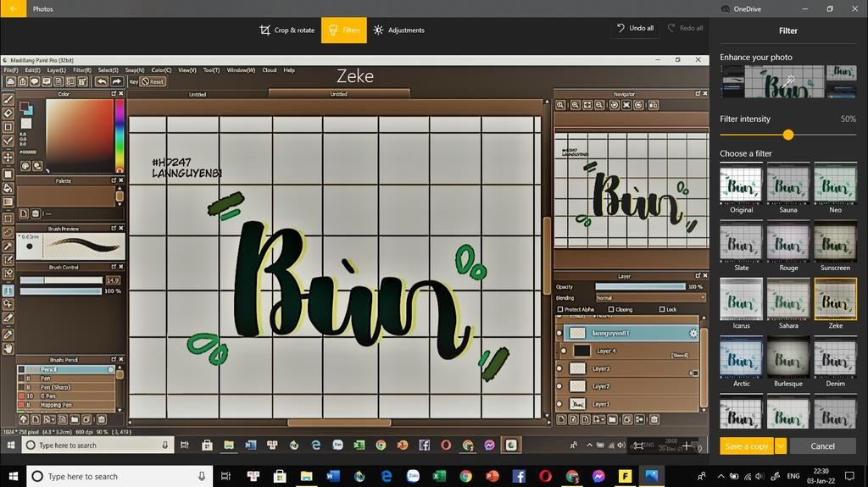
Task: Click the new layer icon under Layer list
Action: coord(561,419)
